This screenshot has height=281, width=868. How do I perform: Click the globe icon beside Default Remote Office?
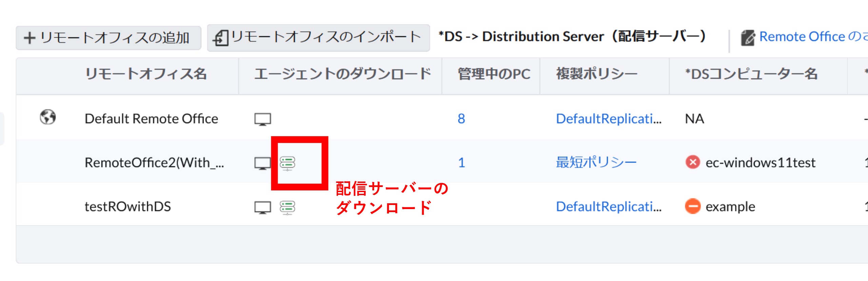coord(48,117)
